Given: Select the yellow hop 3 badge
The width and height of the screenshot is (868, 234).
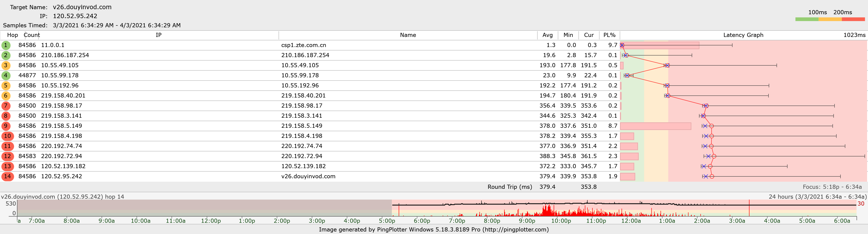Looking at the screenshot, I should coord(6,65).
